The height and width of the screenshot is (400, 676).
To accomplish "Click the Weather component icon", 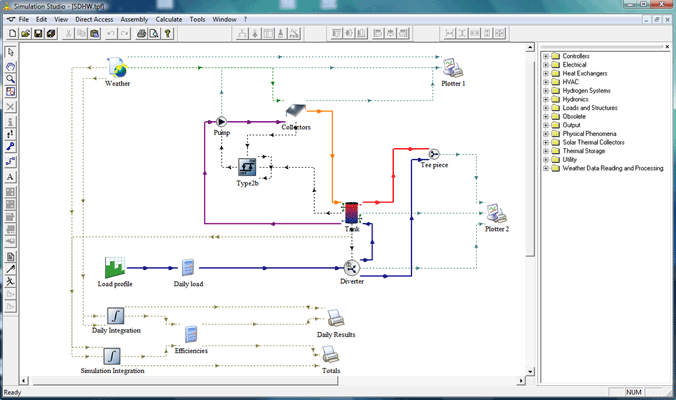I will coord(118,68).
